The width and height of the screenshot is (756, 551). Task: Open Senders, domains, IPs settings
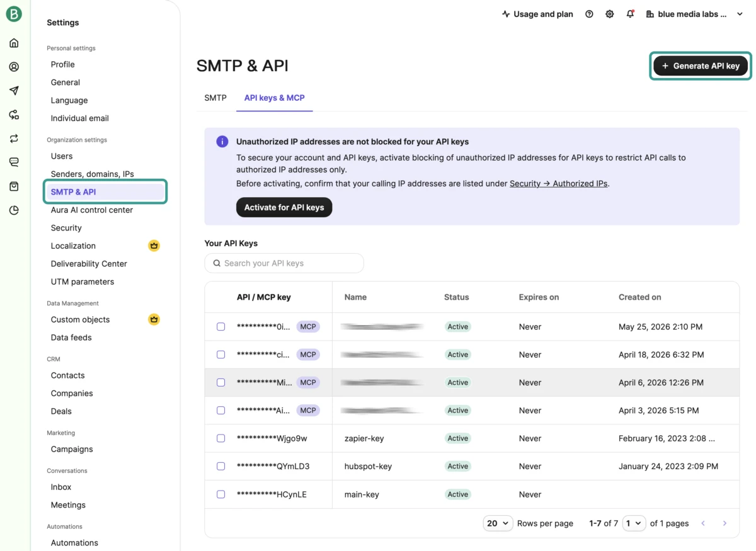[x=93, y=174]
